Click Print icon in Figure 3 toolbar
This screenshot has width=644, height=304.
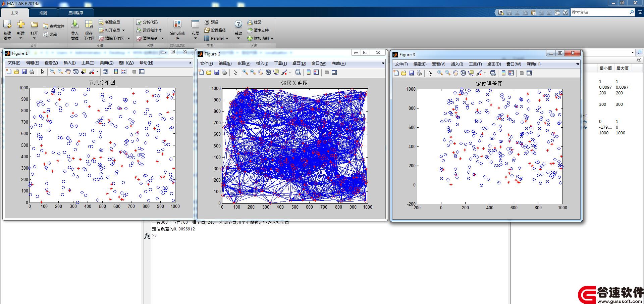[x=419, y=73]
